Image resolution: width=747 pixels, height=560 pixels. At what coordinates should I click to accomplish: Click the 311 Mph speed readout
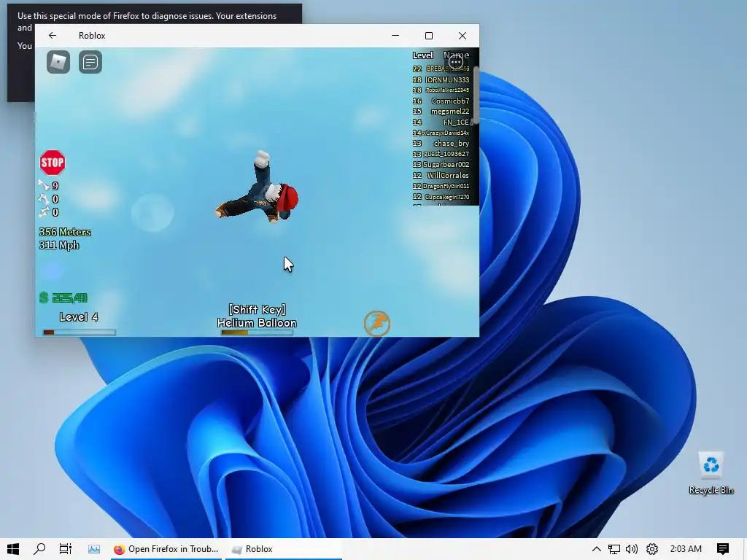[59, 245]
